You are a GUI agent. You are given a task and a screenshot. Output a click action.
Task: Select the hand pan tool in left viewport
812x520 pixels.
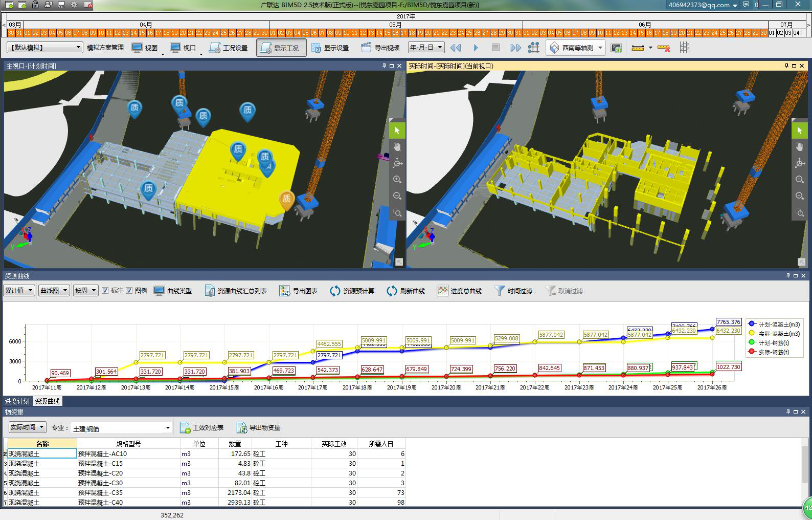(x=397, y=147)
